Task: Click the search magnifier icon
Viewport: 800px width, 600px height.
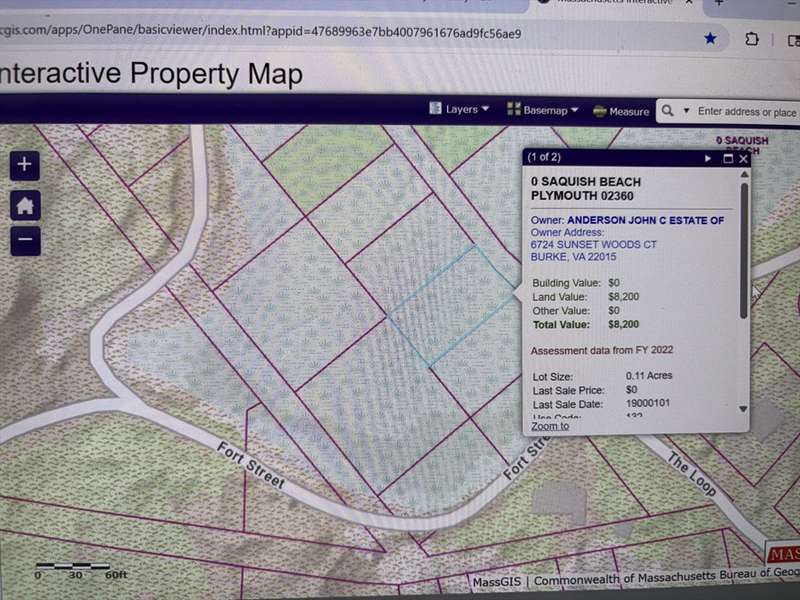Action: (x=667, y=111)
